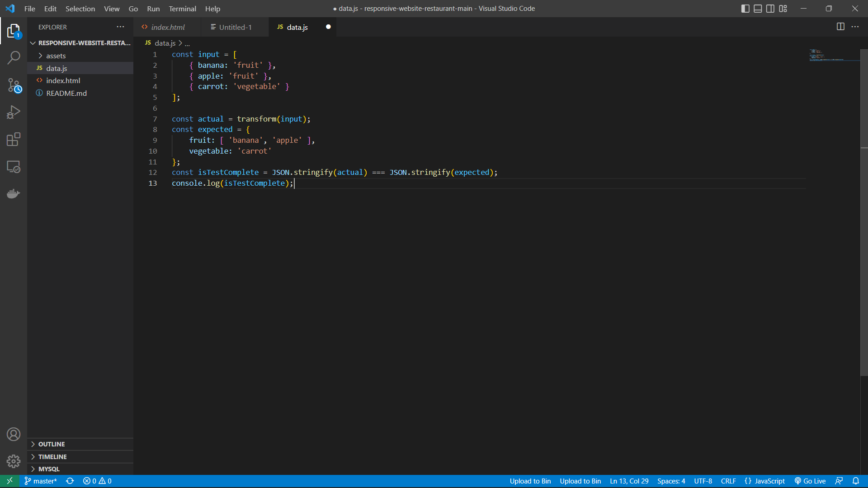Viewport: 868px width, 488px height.
Task: Open Run and Debug view
Action: [x=14, y=112]
